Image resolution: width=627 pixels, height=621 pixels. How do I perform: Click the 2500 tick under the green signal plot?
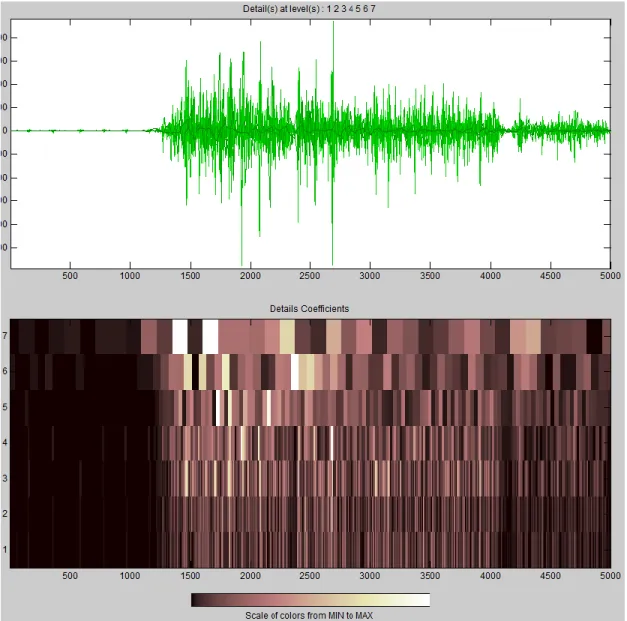[x=310, y=276]
